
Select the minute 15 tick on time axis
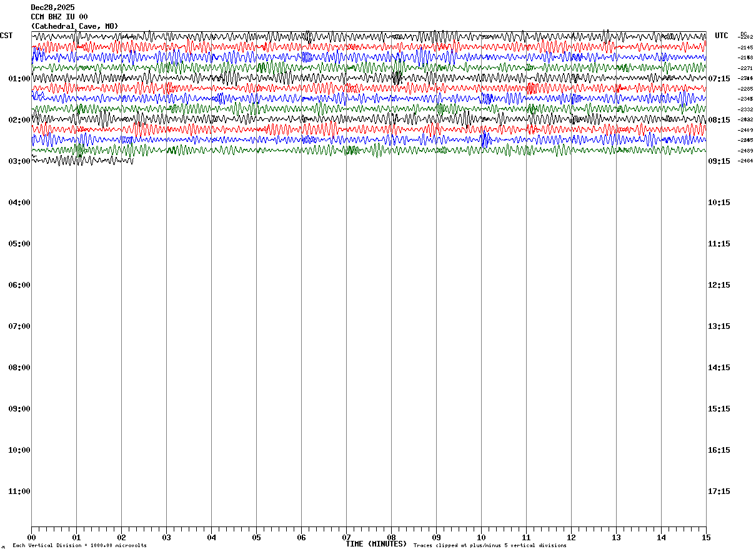[706, 537]
